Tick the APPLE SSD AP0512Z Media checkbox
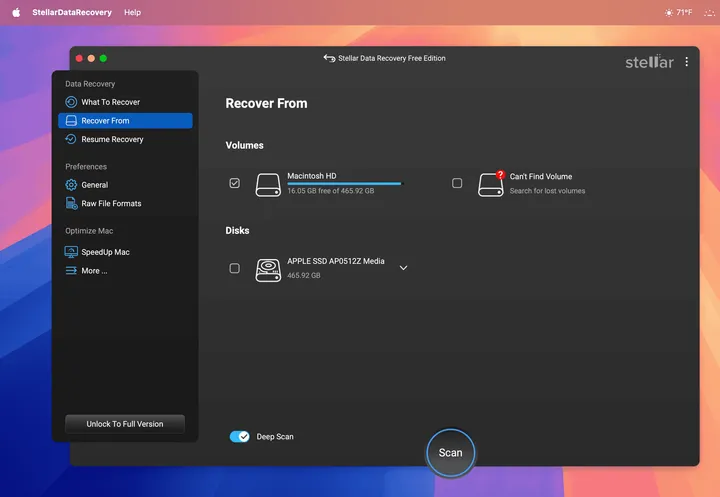Viewport: 720px width, 497px height. point(234,268)
